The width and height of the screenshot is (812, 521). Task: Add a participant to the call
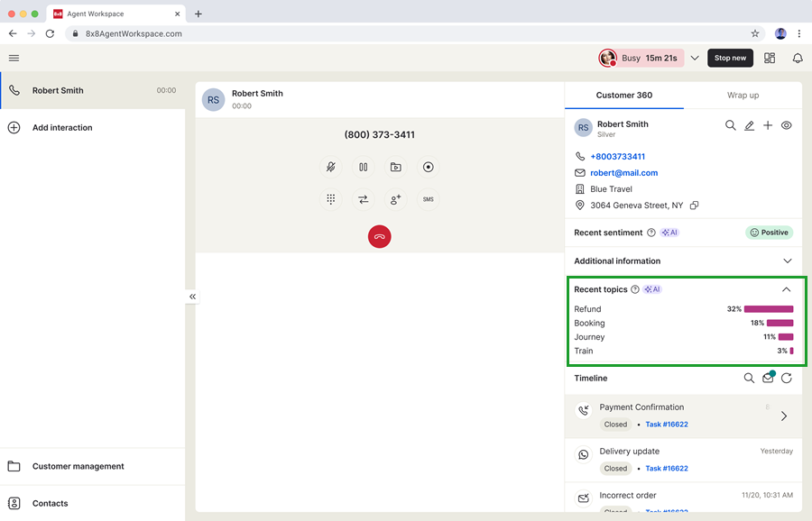[395, 199]
